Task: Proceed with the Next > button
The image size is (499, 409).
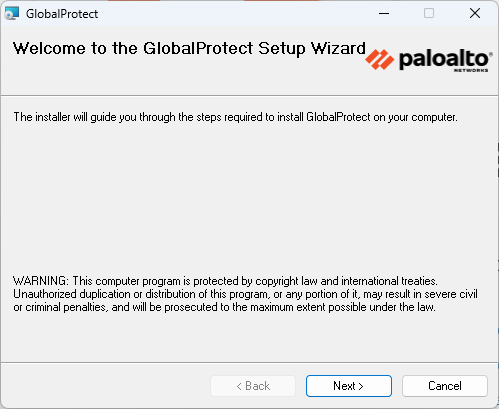Action: 349,386
